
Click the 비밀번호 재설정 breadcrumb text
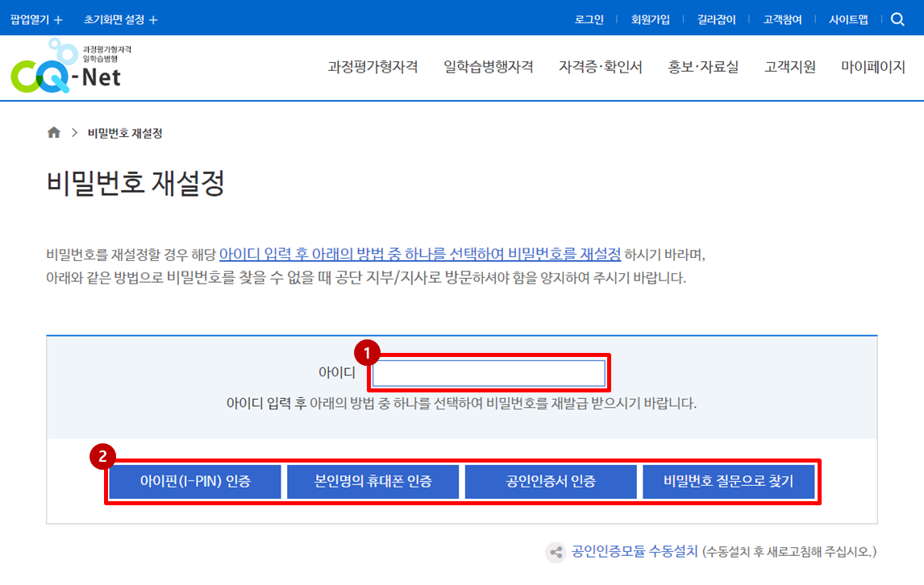point(125,133)
